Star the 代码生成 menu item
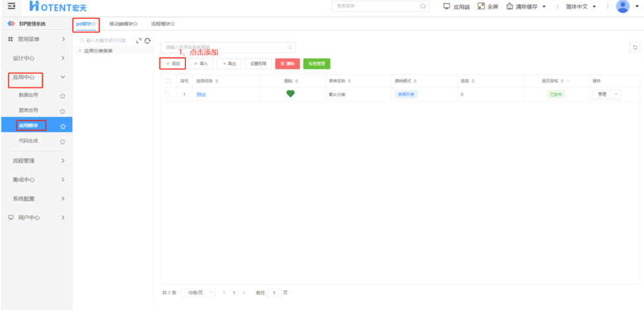The height and width of the screenshot is (310, 644). [x=63, y=142]
